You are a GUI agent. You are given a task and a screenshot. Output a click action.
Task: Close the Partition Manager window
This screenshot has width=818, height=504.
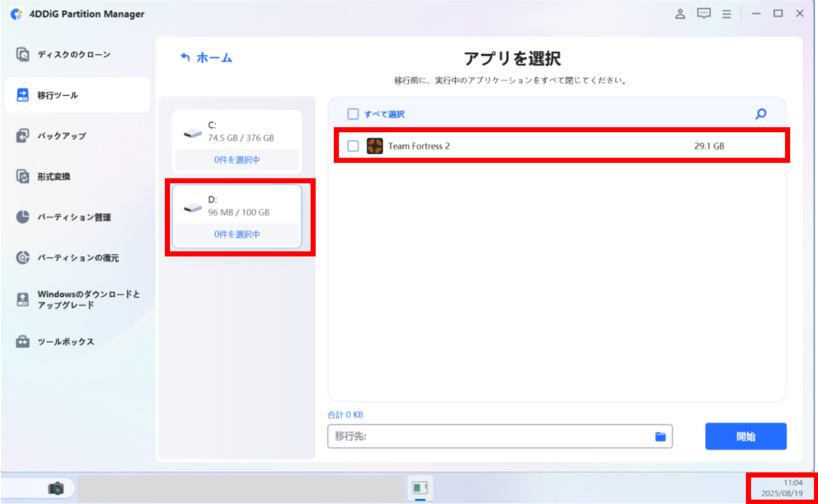tap(800, 14)
